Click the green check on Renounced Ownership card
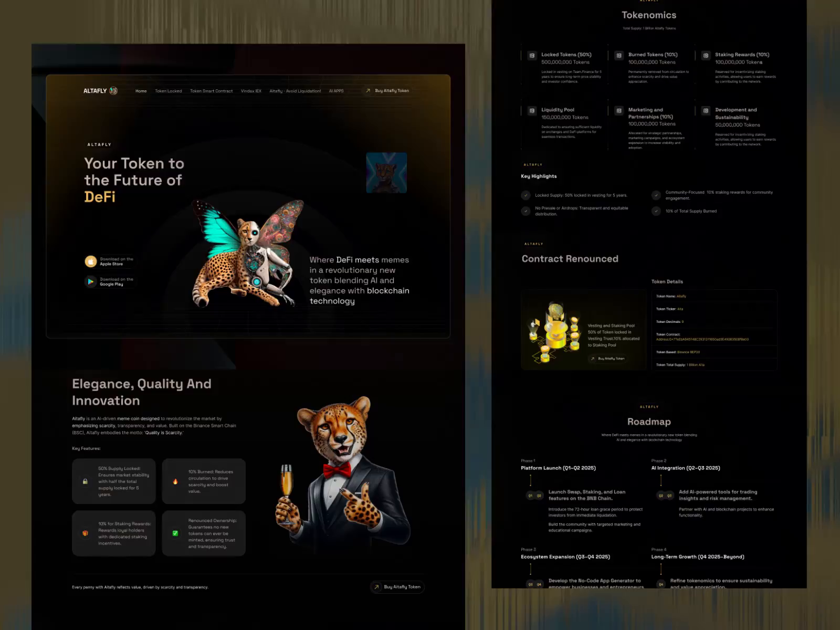 coord(175,533)
